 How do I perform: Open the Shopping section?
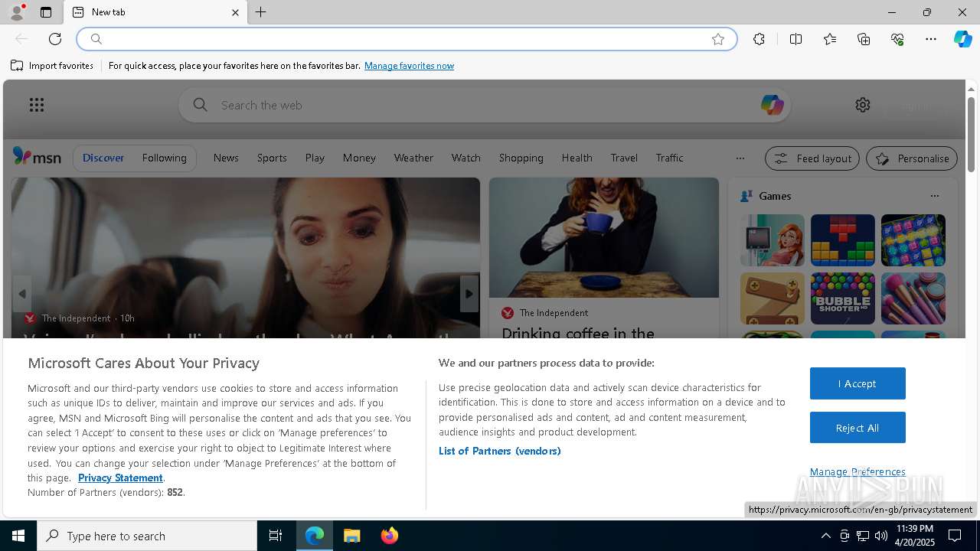(x=521, y=158)
